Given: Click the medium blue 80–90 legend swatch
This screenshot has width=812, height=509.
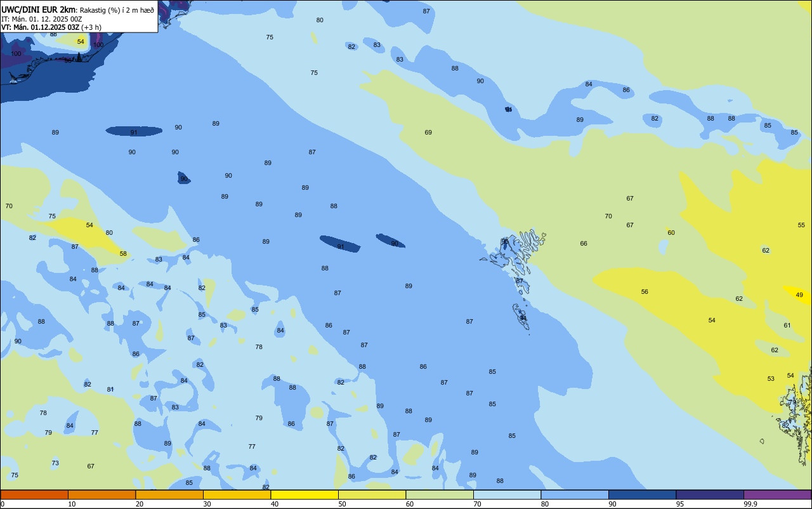Looking at the screenshot, I should (x=575, y=494).
